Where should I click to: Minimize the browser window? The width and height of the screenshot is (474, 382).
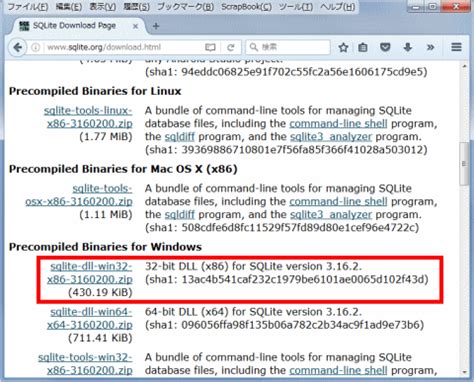[x=416, y=7]
